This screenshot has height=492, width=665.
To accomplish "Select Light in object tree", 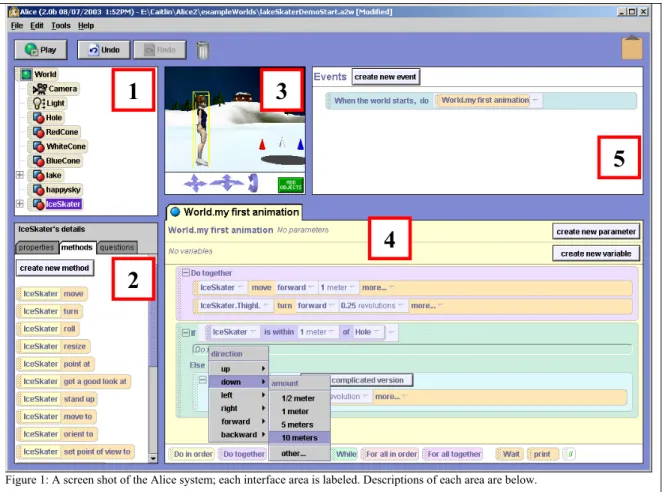I will point(49,103).
